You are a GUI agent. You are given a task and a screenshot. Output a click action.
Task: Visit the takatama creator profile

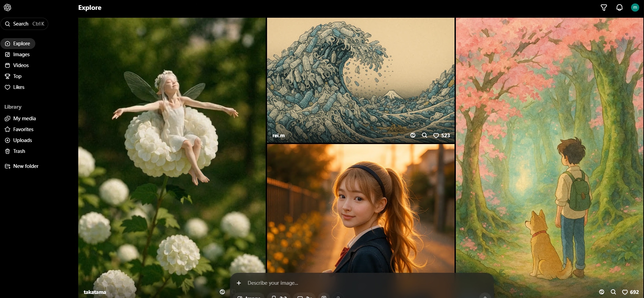95,292
